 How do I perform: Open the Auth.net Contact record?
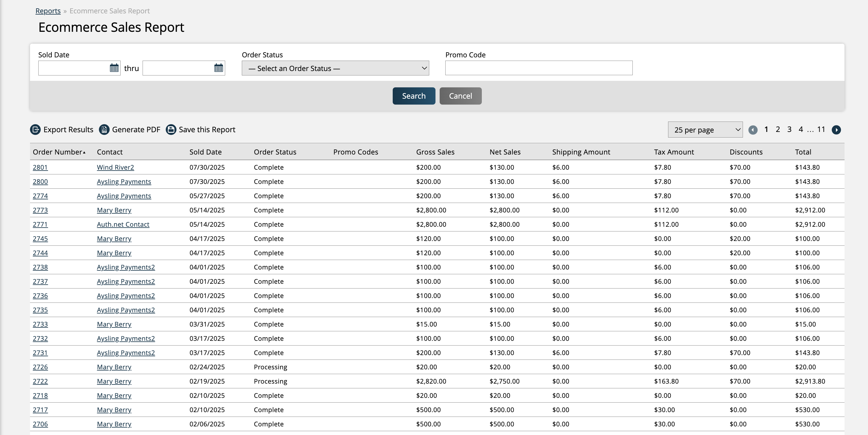pos(123,224)
